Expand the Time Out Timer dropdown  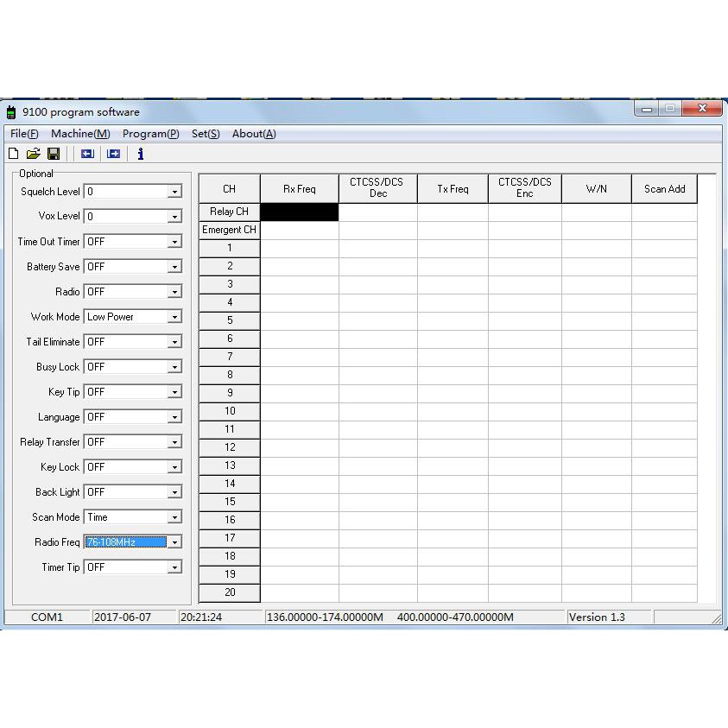[x=174, y=242]
